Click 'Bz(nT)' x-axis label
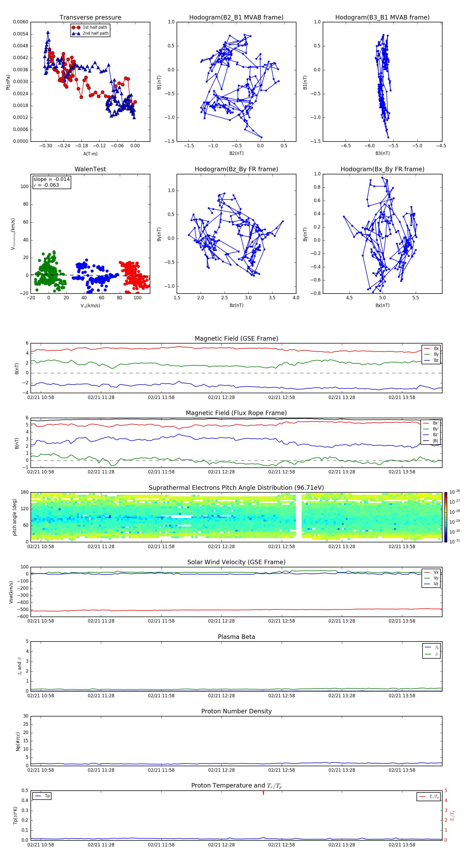This screenshot has height=868, width=473. [x=236, y=305]
